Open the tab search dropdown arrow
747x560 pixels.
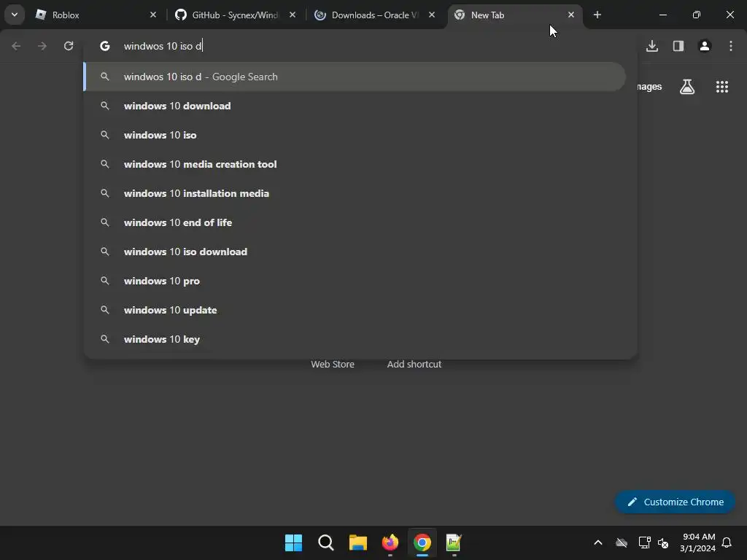(15, 15)
